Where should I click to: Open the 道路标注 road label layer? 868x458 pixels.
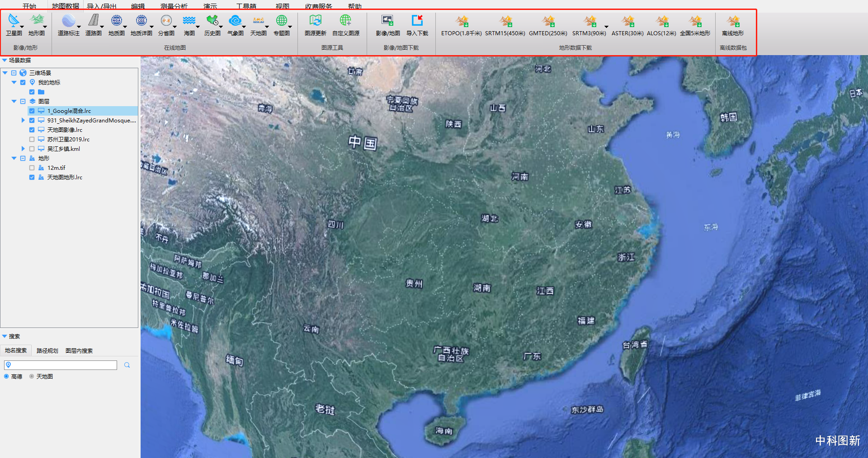(68, 20)
